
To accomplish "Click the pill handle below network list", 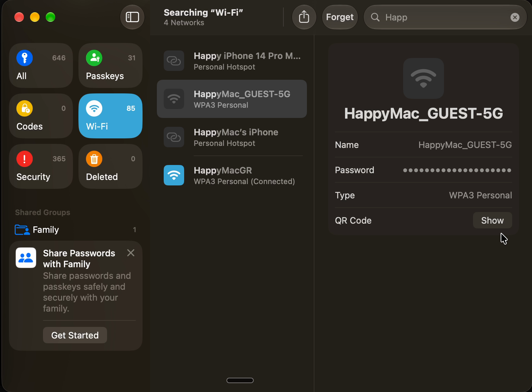I will pyautogui.click(x=240, y=380).
